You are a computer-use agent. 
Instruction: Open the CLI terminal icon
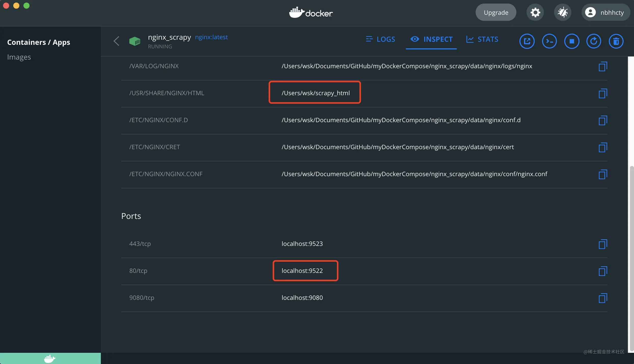pyautogui.click(x=549, y=41)
